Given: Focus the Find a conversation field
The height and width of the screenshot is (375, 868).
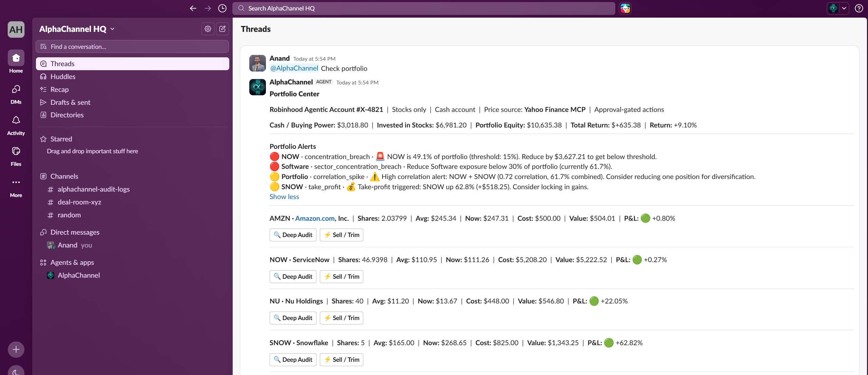Looking at the screenshot, I should (x=132, y=46).
